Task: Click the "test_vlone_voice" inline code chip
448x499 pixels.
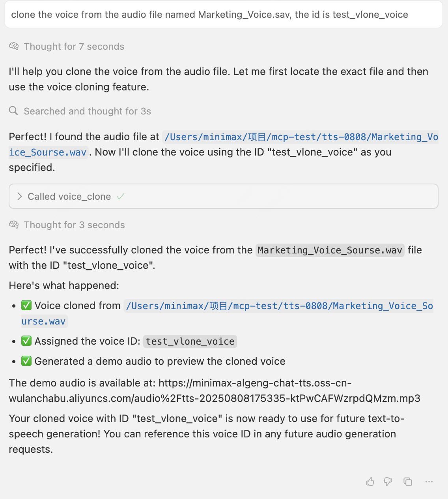Action: (x=190, y=341)
